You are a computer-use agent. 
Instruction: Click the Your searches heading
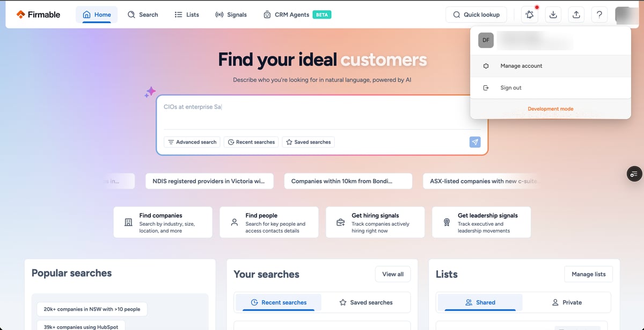click(266, 274)
